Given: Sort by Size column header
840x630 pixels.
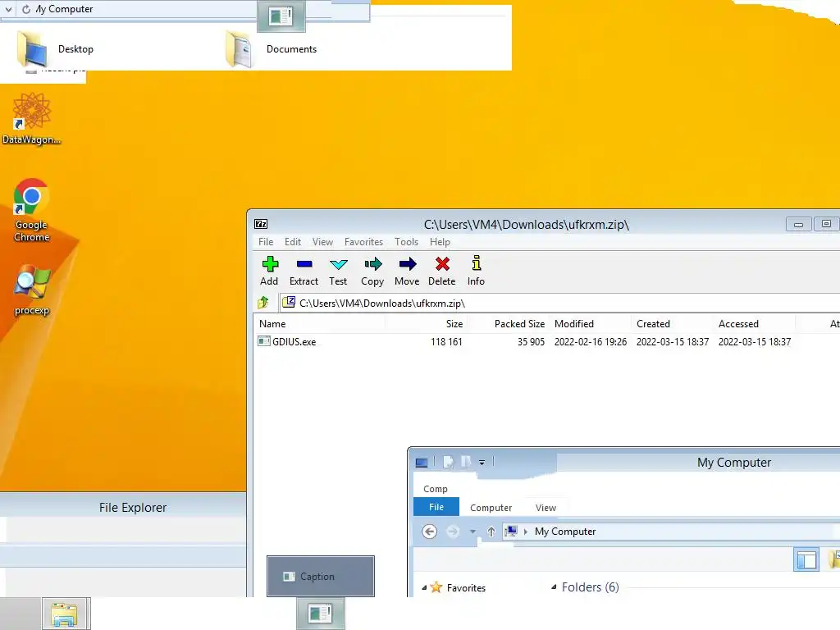Looking at the screenshot, I should coord(427,323).
